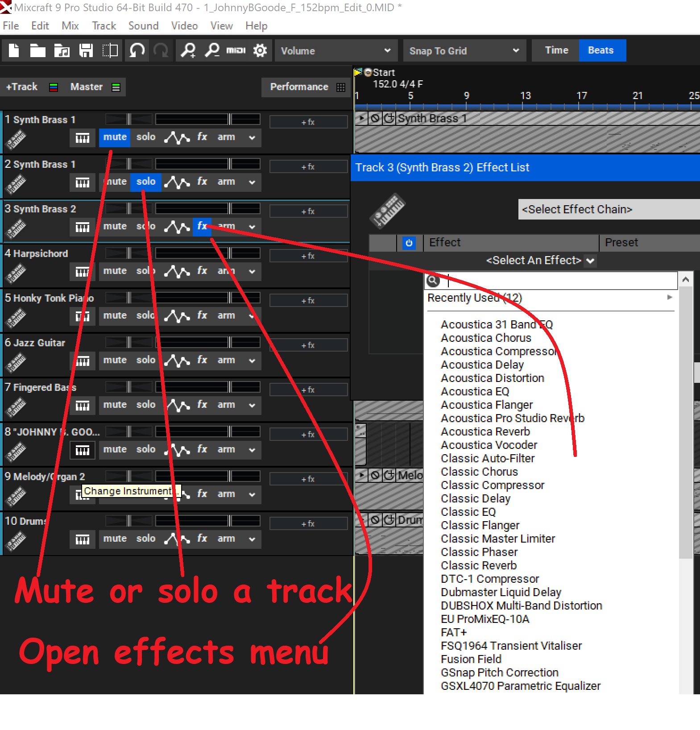
Task: Click the Zoom In magnifier icon
Action: pyautogui.click(x=188, y=50)
